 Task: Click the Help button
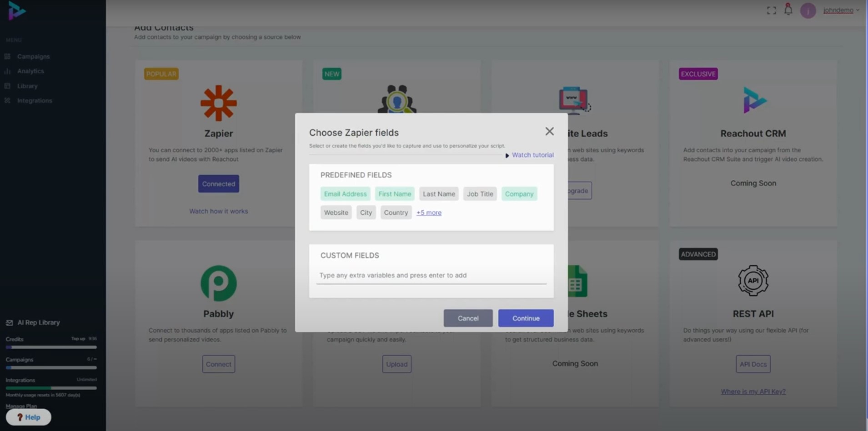pos(28,417)
